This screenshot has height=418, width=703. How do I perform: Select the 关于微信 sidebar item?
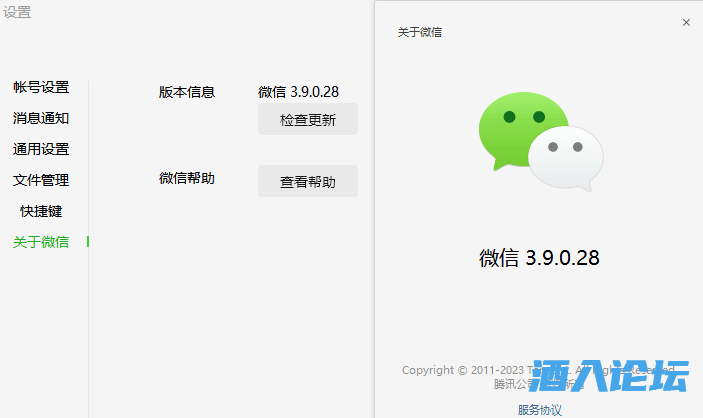click(41, 242)
